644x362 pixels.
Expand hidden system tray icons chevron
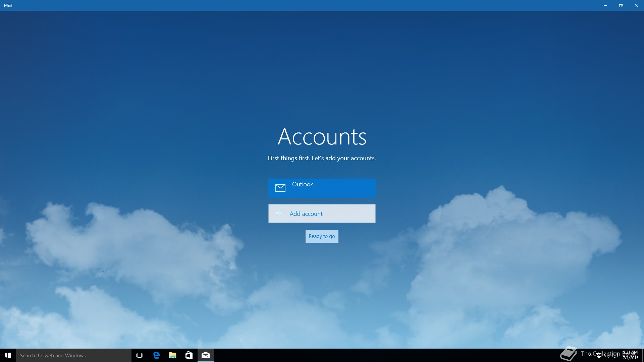[x=590, y=355]
